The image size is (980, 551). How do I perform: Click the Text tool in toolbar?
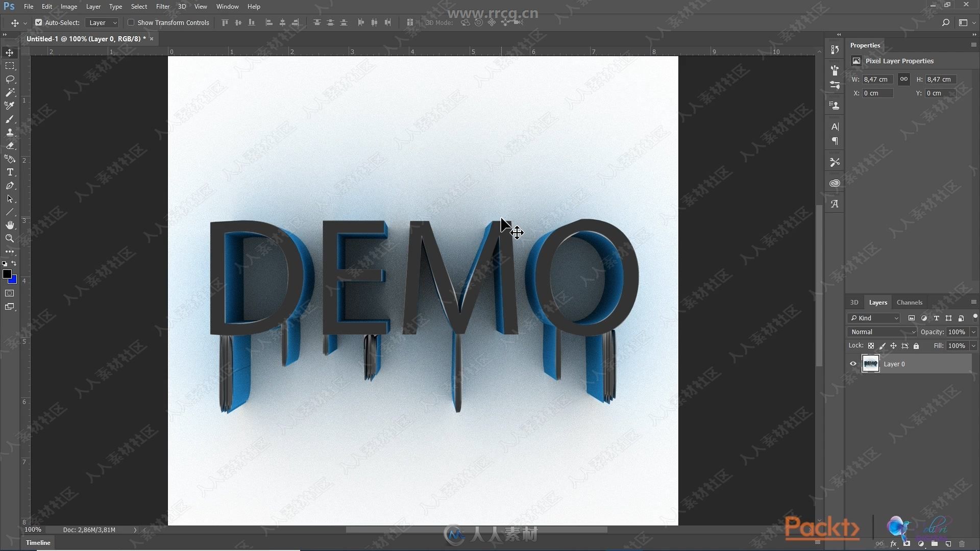coord(9,173)
